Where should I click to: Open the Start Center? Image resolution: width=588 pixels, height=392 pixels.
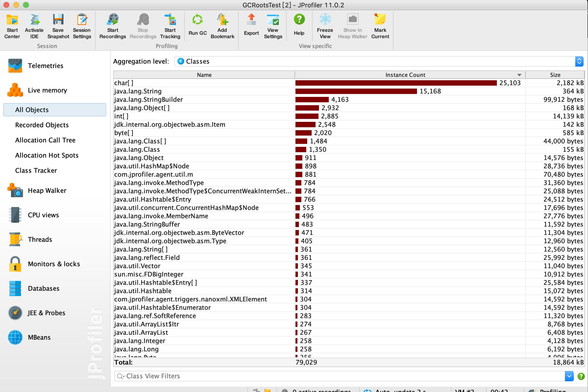[x=12, y=26]
